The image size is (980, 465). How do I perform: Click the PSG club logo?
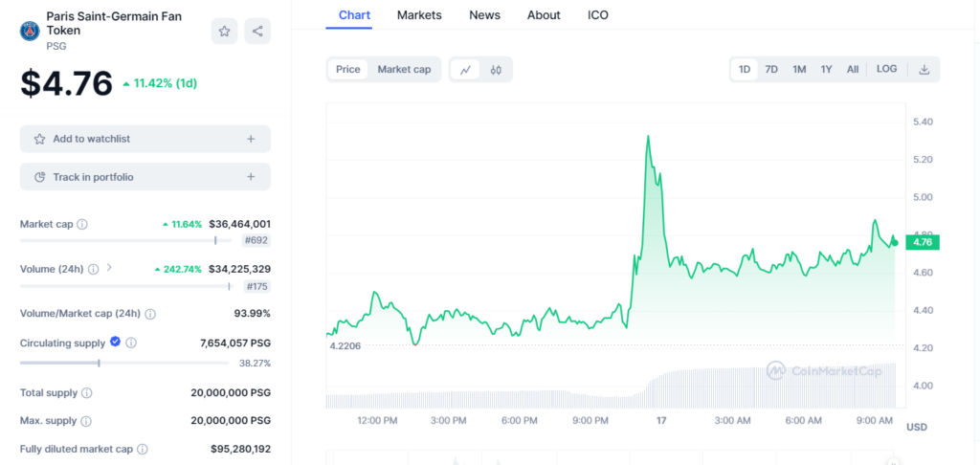coord(30,32)
